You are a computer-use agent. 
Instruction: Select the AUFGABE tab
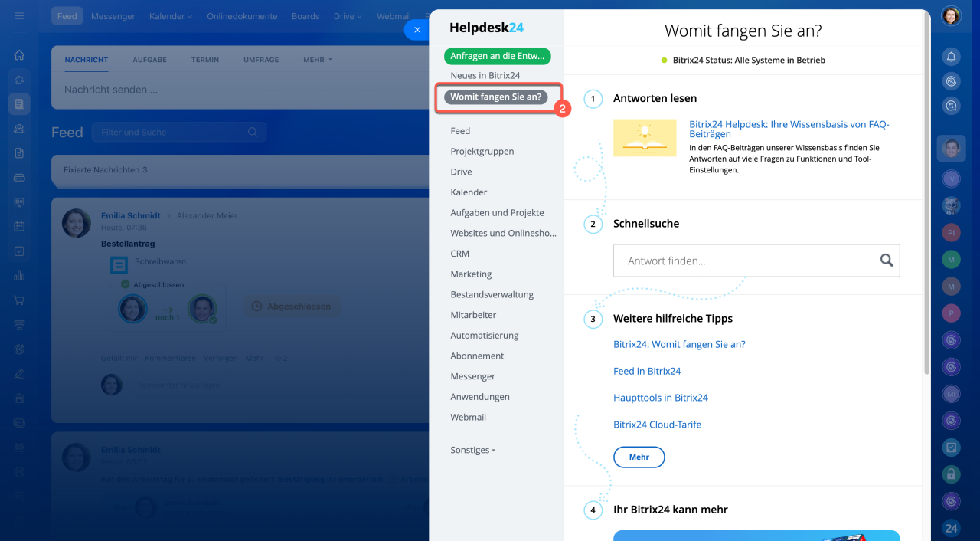149,60
